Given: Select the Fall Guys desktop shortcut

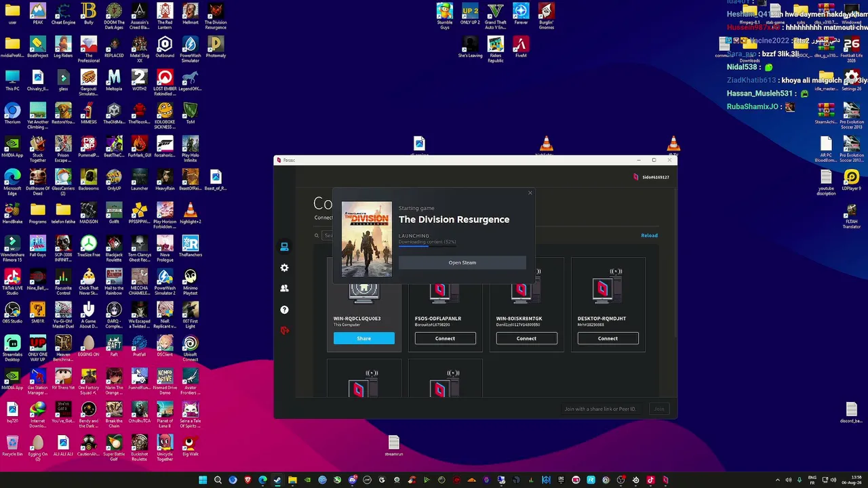Looking at the screenshot, I should click(x=38, y=247).
